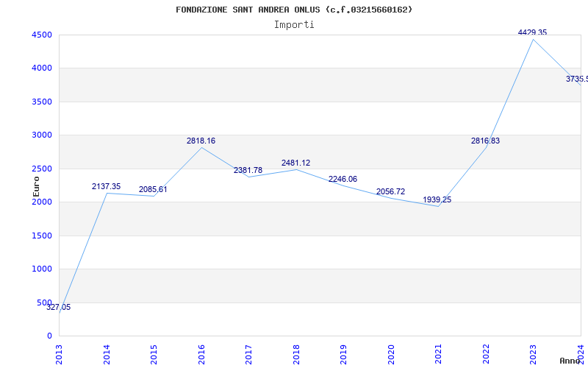
Task: Select data label 327.05 for 2013
Action: pos(59,307)
